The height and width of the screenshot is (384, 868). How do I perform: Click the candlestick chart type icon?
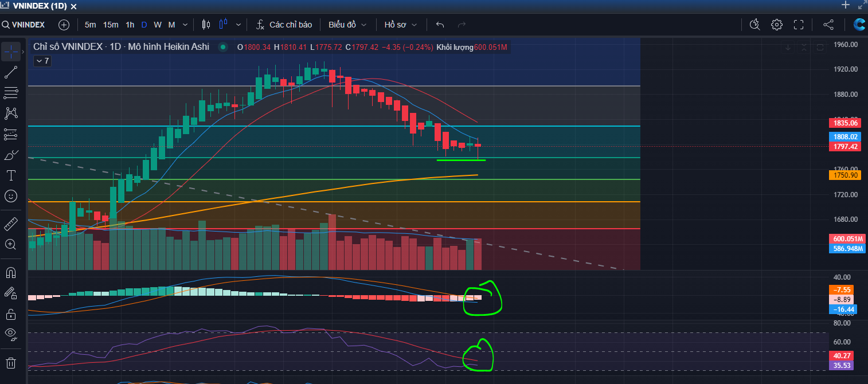pyautogui.click(x=206, y=25)
